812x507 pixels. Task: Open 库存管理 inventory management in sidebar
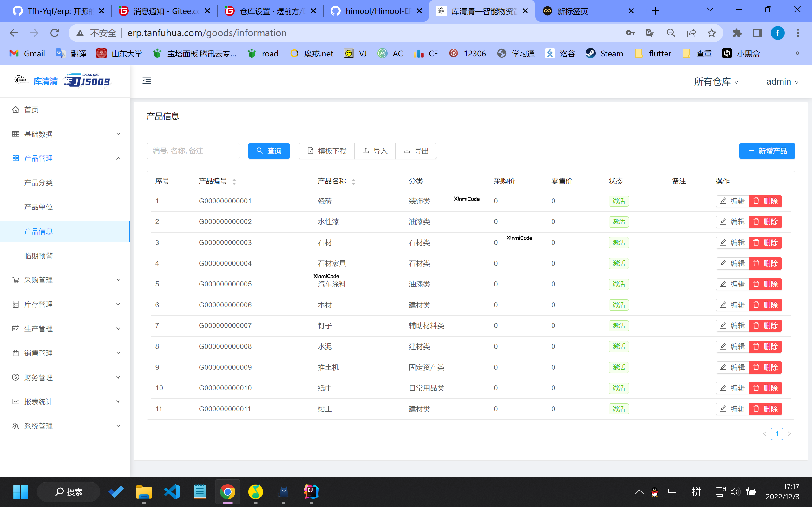(38, 304)
